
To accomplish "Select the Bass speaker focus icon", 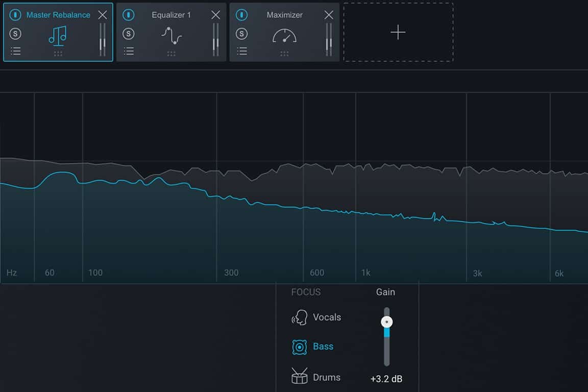I will [300, 347].
